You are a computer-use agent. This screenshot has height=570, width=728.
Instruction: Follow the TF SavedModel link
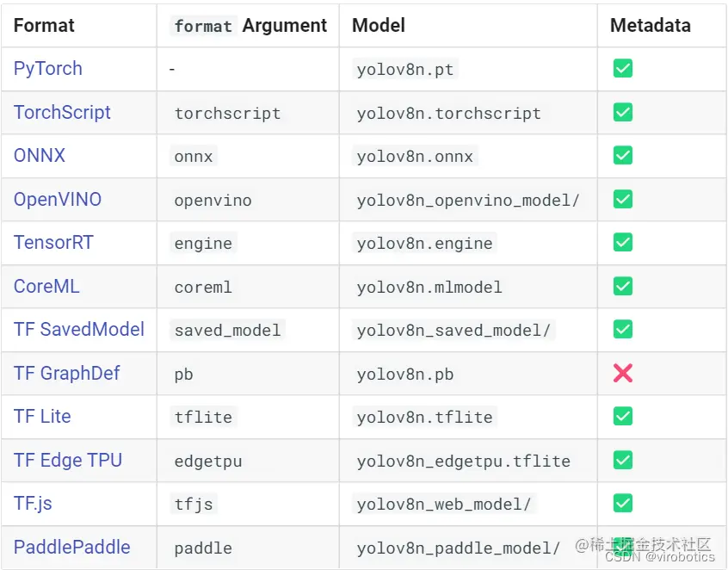pos(79,330)
